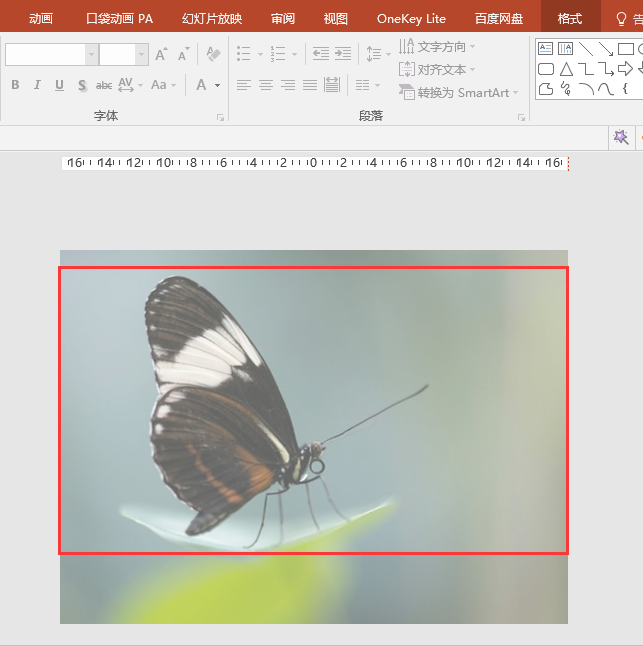Click the butterfly picture on slide

click(314, 437)
